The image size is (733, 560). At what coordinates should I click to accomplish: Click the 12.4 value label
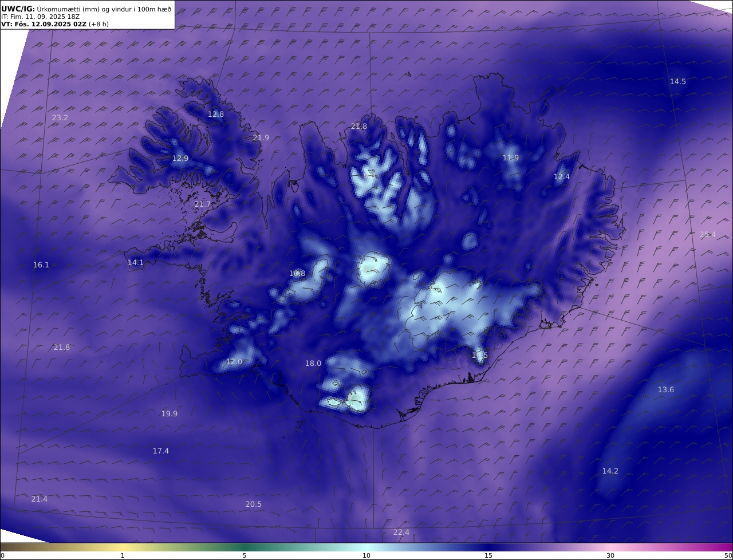click(562, 177)
